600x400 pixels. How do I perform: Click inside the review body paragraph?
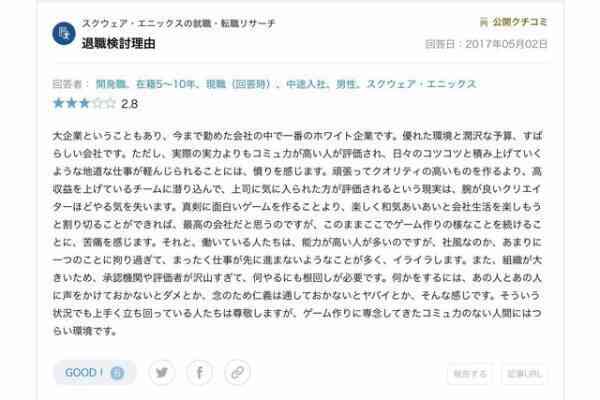297,233
